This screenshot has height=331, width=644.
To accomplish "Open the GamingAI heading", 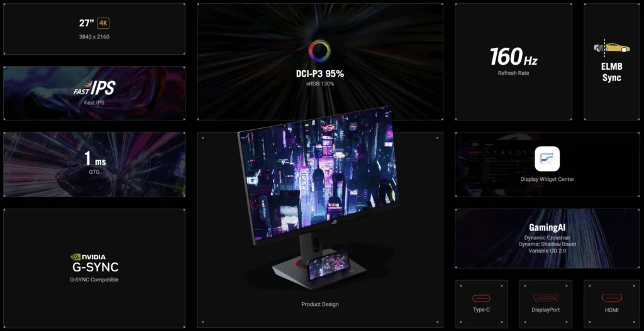I will 547,228.
